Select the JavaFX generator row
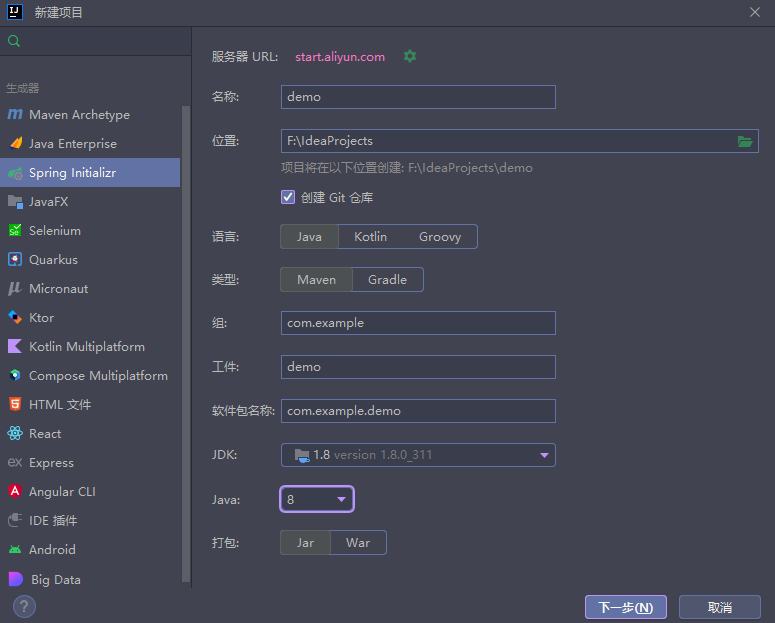The image size is (775, 623). 90,202
